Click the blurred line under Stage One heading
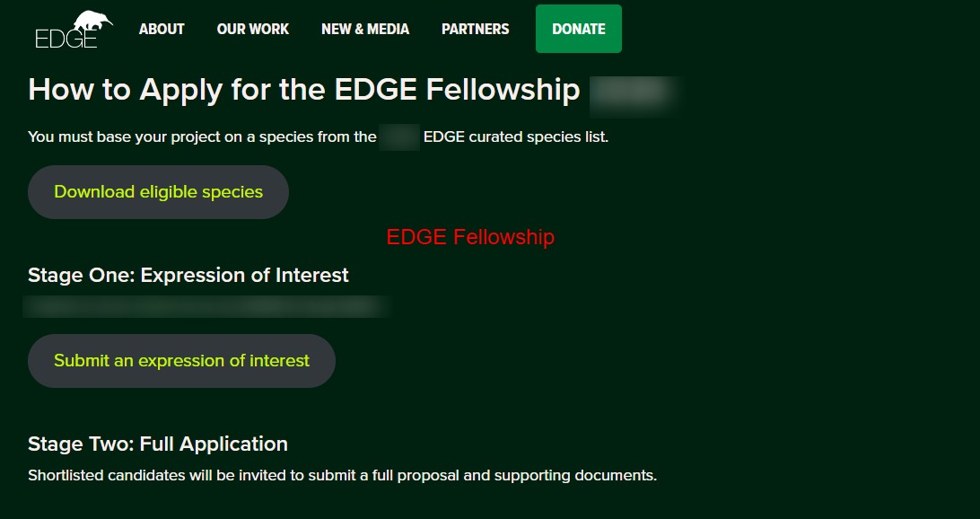The height and width of the screenshot is (519, 980). 206,306
